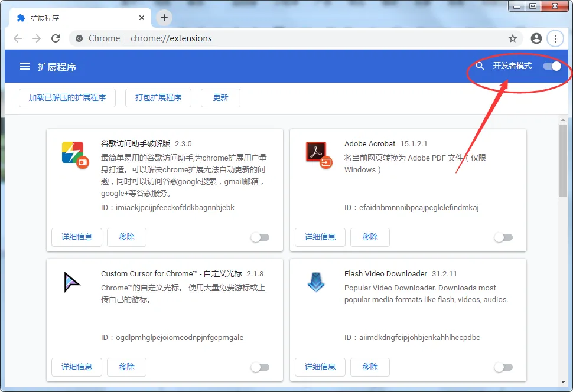Screen dimensions: 573x392
Task: Click the ID text efaidnbmnnnibpcajpcglclefindmkaj
Action: (x=419, y=208)
